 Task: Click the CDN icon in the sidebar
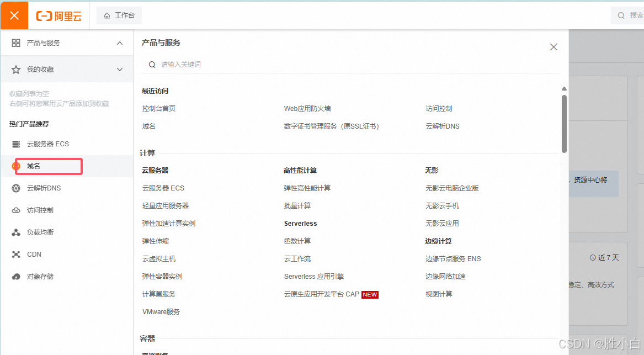(x=16, y=255)
